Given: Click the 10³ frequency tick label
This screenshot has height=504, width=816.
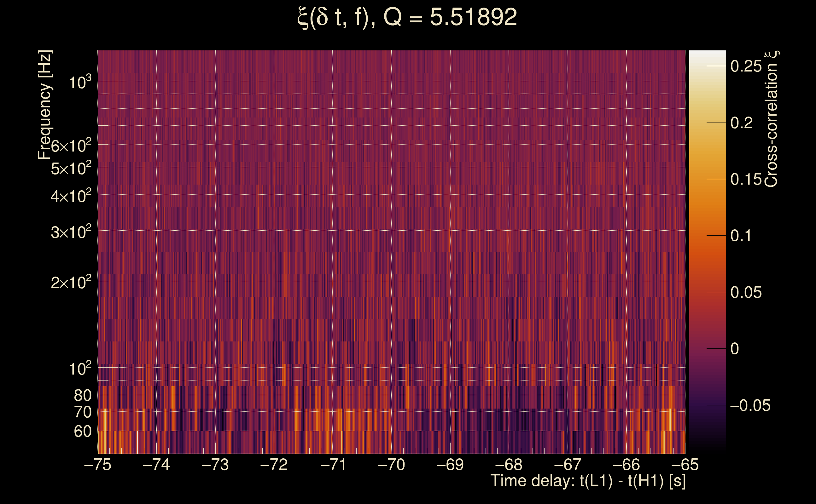Looking at the screenshot, I should [80, 82].
